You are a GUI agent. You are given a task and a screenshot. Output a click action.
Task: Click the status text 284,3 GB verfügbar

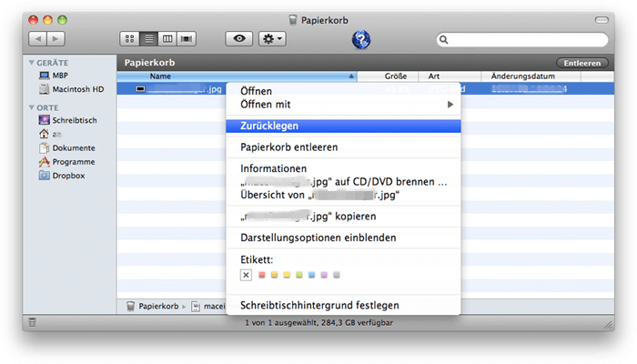coord(356,323)
